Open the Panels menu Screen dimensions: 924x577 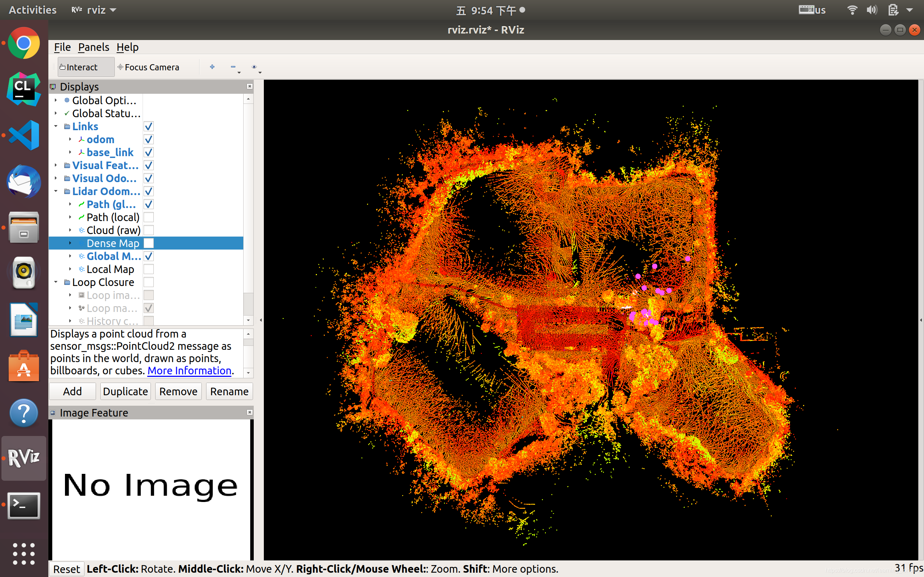coord(93,47)
